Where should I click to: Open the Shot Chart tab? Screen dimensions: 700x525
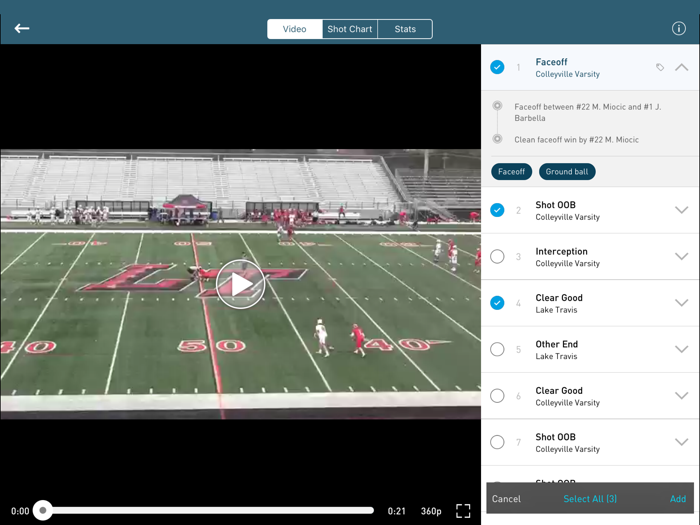[350, 29]
